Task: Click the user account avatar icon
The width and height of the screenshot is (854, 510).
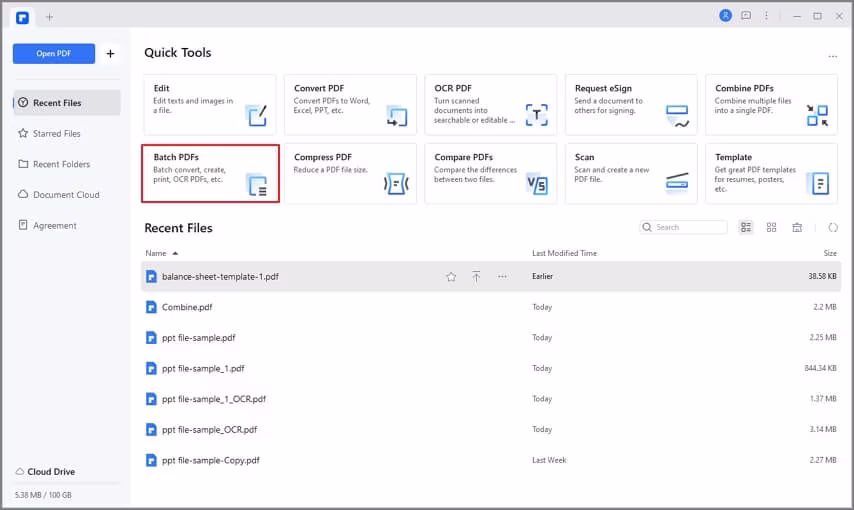Action: (725, 16)
